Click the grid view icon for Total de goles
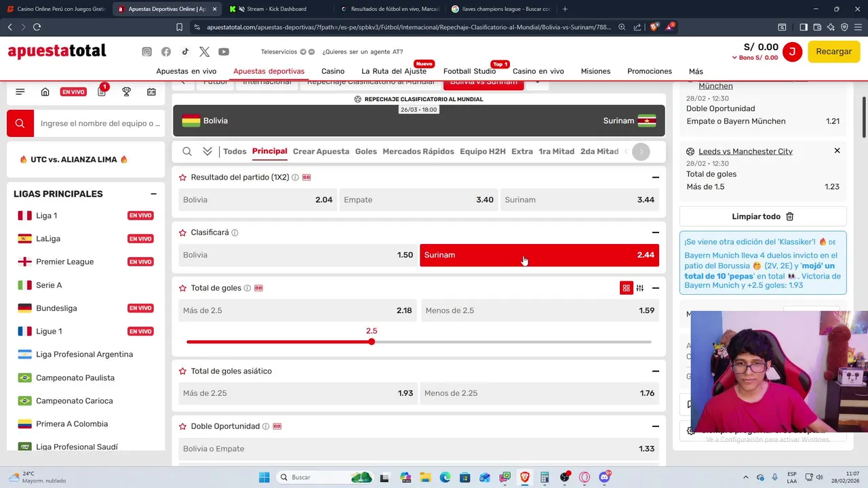 pyautogui.click(x=626, y=288)
